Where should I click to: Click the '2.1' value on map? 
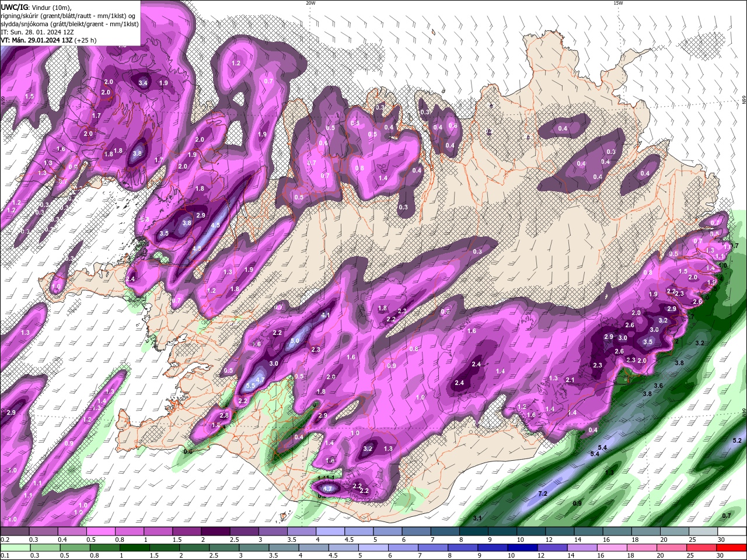[x=570, y=380]
